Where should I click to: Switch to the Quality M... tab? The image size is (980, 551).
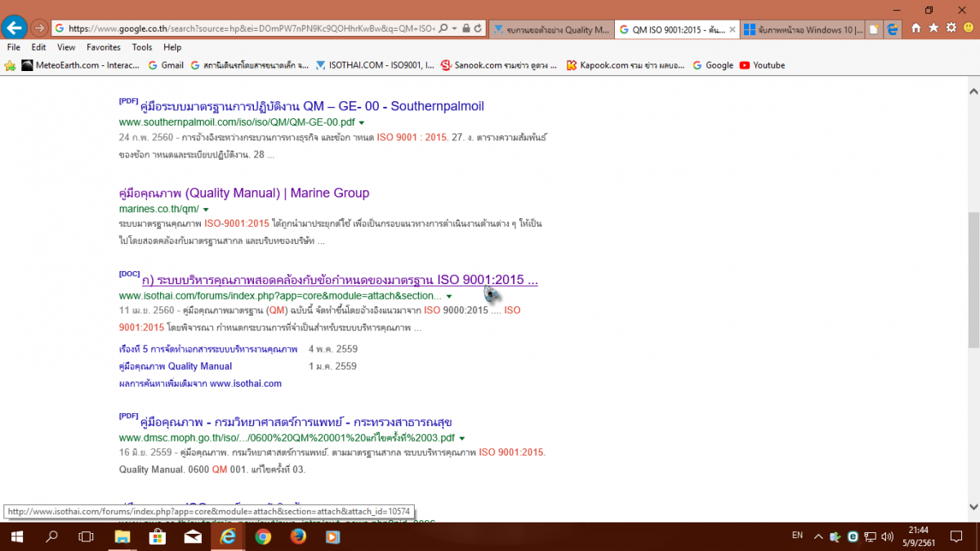551,29
